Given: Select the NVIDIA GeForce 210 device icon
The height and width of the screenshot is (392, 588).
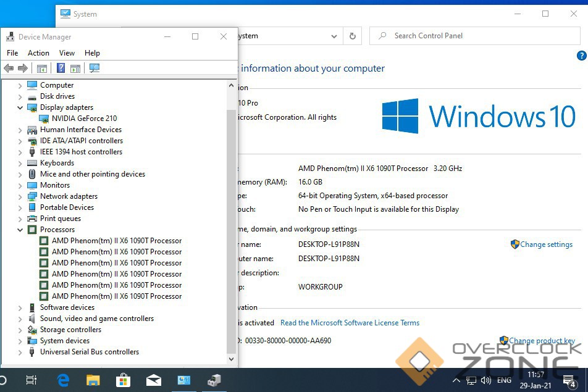Looking at the screenshot, I should tap(44, 119).
